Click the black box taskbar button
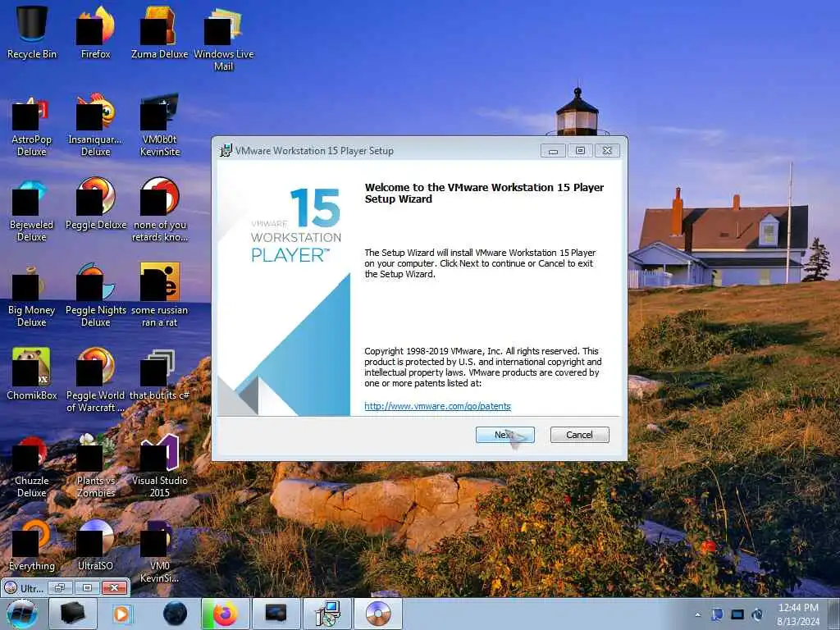Screen dimensions: 840x630 (73, 614)
